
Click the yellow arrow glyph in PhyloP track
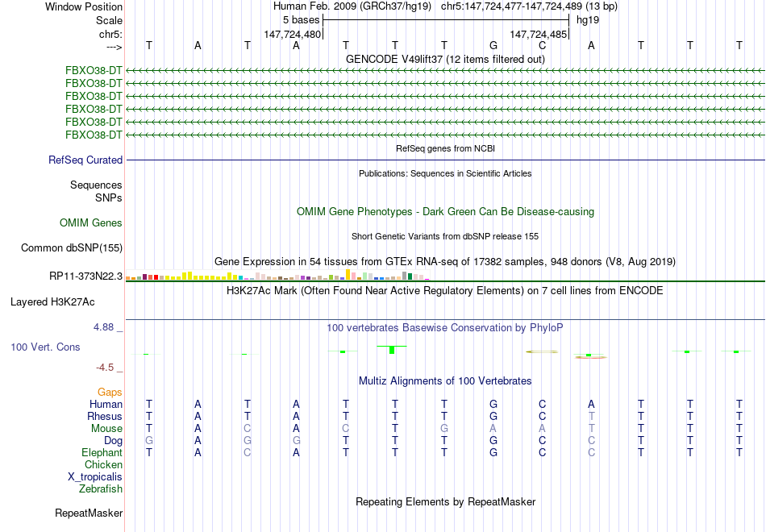[541, 351]
